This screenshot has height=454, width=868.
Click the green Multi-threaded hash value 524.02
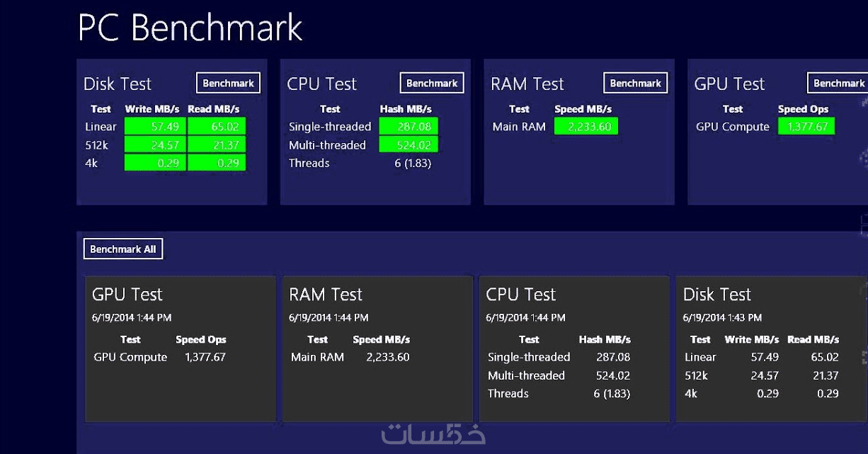(x=409, y=145)
